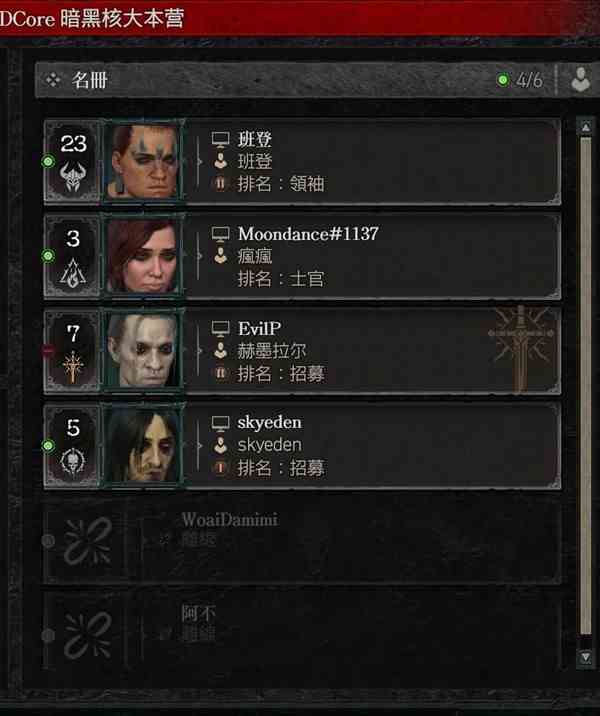Click the sword class icon under level 7
Viewport: 600px width, 716px height.
click(73, 367)
